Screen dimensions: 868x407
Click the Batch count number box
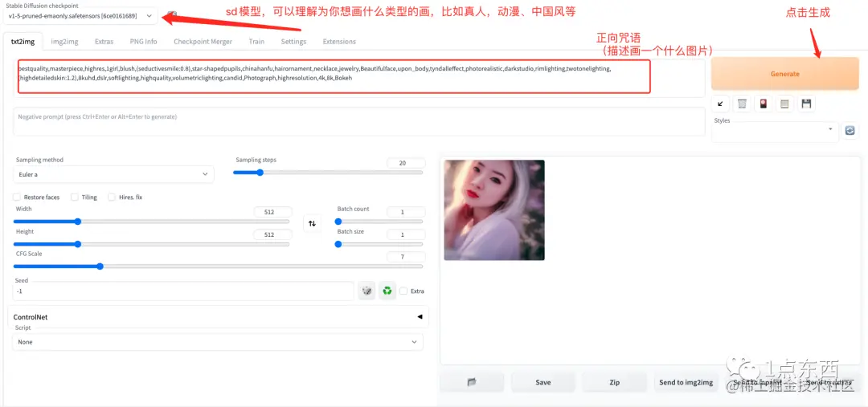point(406,212)
